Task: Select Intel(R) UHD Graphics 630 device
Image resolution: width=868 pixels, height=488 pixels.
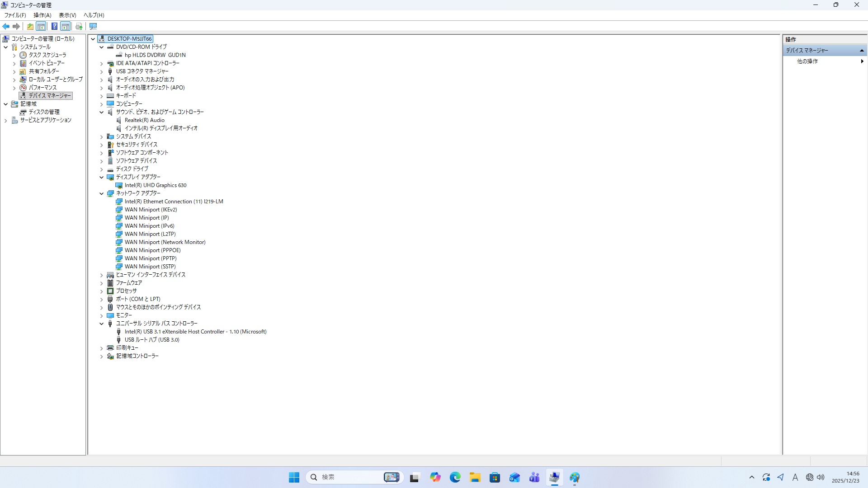Action: (x=155, y=185)
